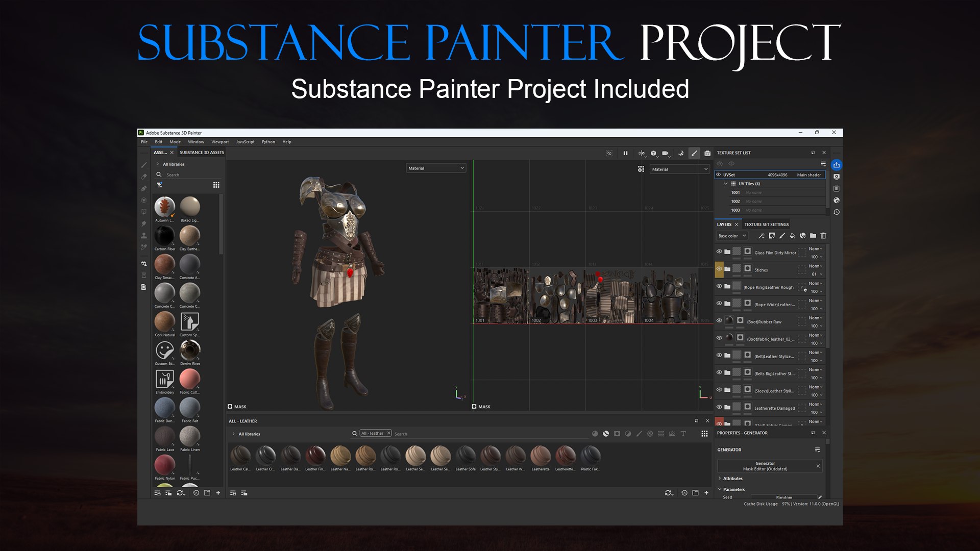Add an effect with the magic wand icon

click(x=762, y=236)
